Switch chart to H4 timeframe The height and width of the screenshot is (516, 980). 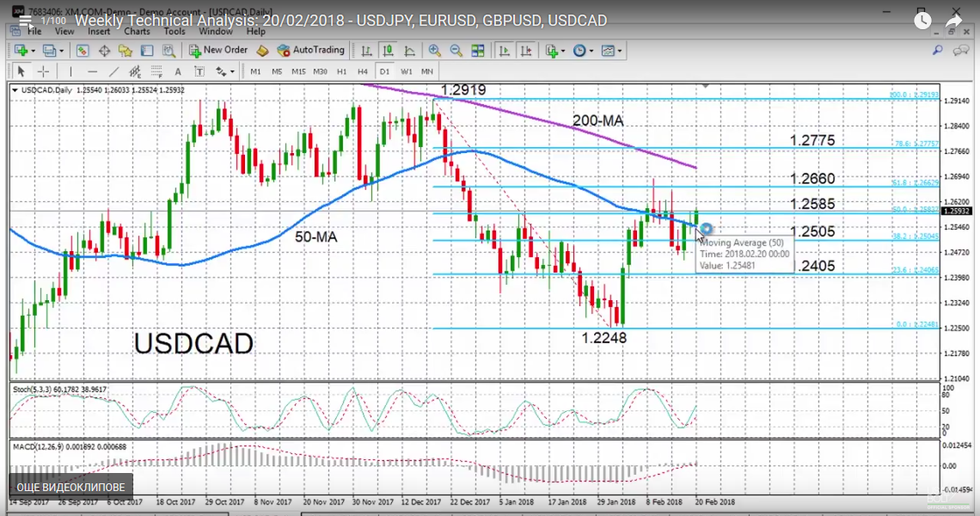tap(363, 71)
